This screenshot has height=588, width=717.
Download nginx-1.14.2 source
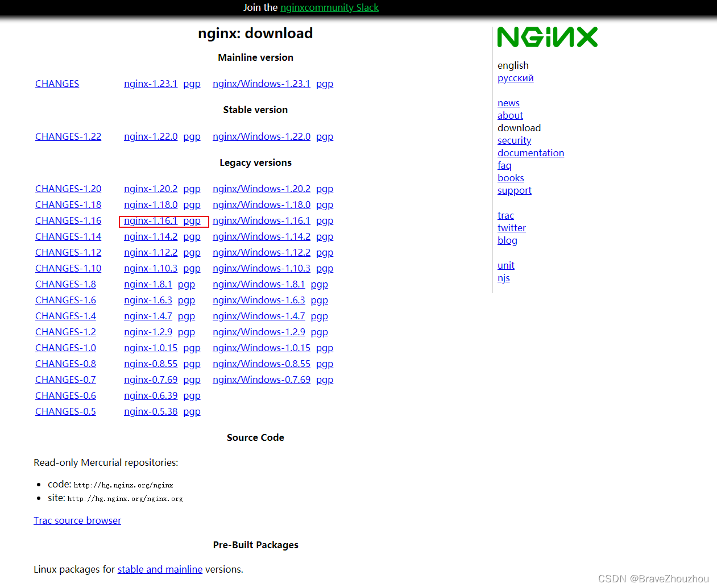click(x=151, y=236)
